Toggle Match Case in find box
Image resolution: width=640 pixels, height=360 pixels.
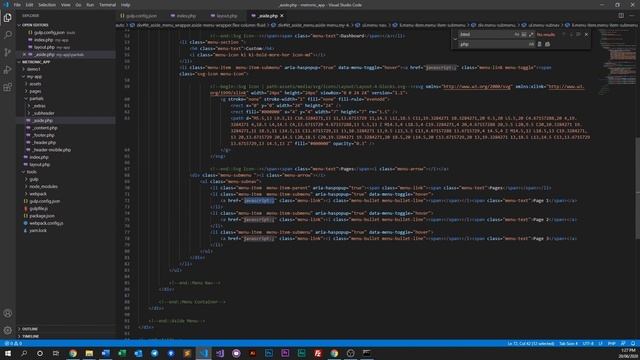coord(517,35)
